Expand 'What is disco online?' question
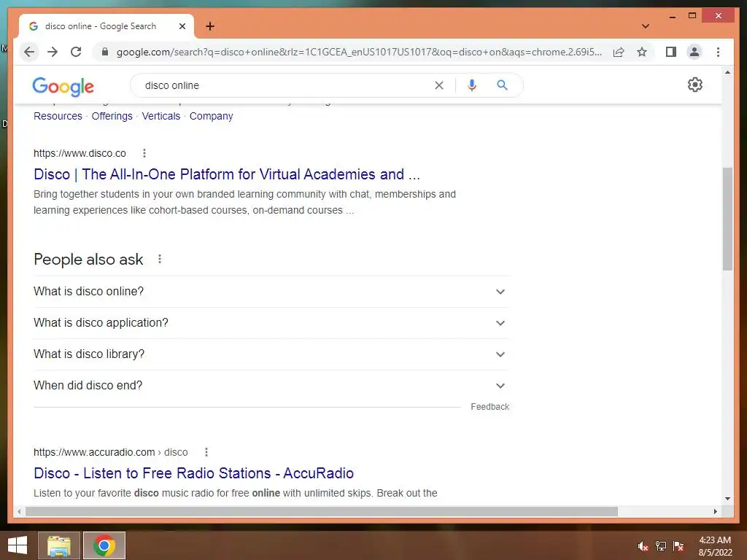The height and width of the screenshot is (560, 747). pyautogui.click(x=271, y=292)
